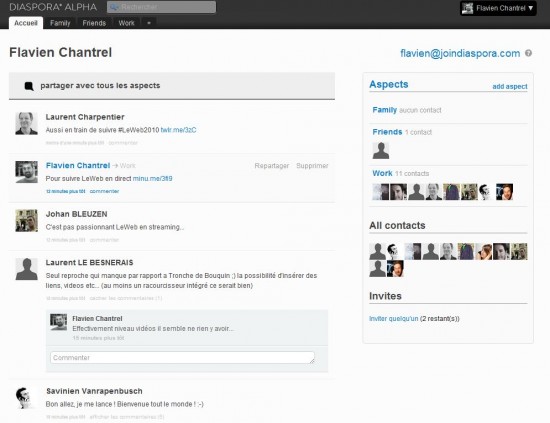Open Johan BLEUZEN's avatar picture
The width and height of the screenshot is (550, 423).
(x=26, y=221)
